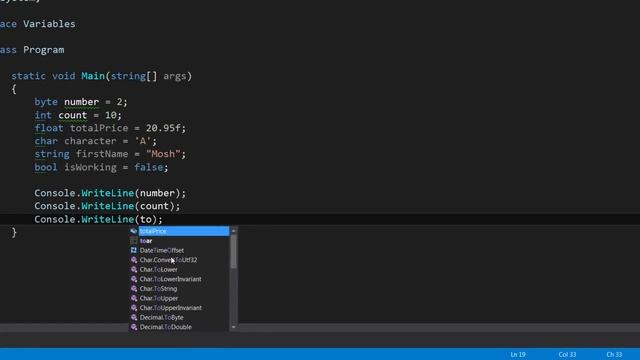Place the cursor in the Main method name

pos(93,76)
